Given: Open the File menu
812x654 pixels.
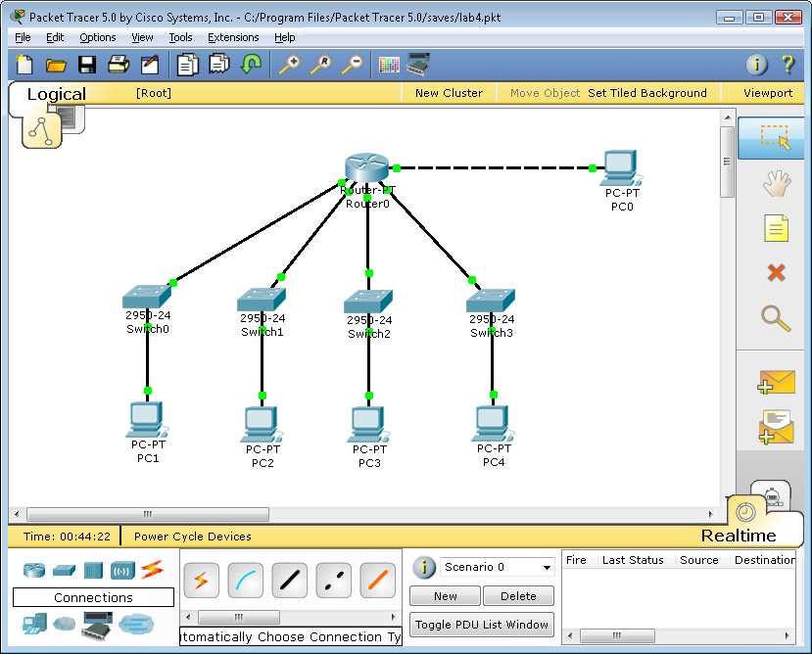Looking at the screenshot, I should (x=23, y=37).
